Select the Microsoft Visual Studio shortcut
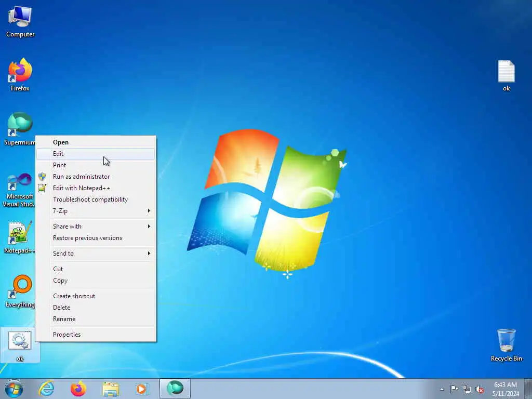The width and height of the screenshot is (532, 399). [x=19, y=190]
